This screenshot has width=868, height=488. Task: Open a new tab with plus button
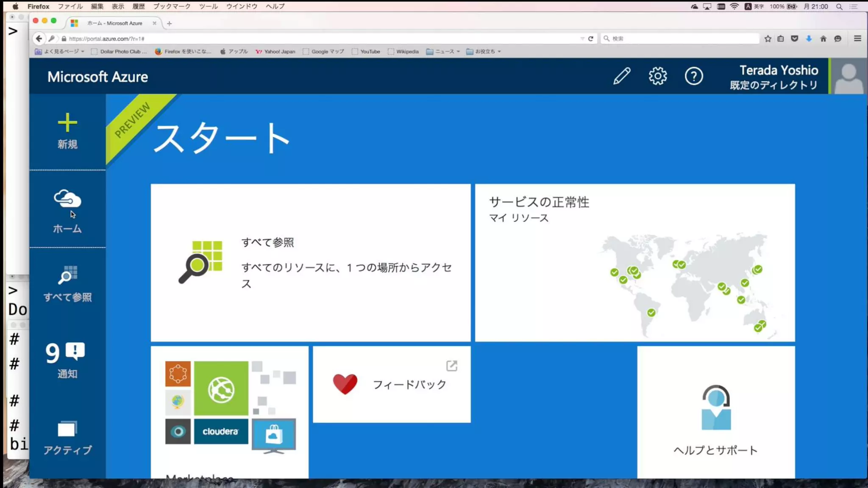tap(169, 23)
